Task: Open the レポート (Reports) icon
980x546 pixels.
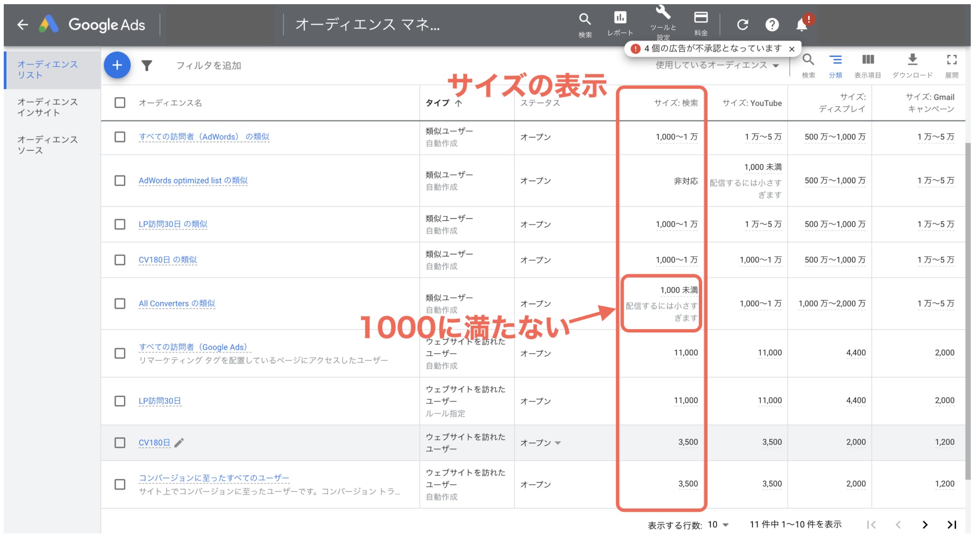Action: (x=621, y=19)
